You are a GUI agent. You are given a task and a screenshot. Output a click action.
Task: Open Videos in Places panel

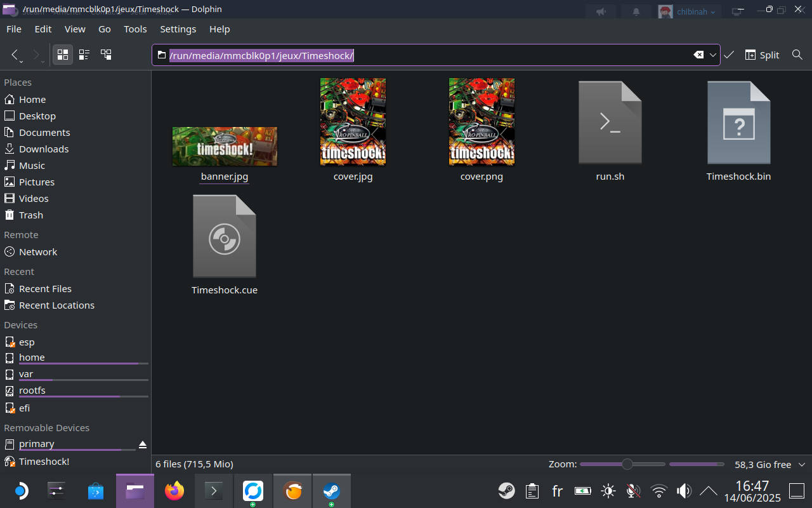[75, 199]
